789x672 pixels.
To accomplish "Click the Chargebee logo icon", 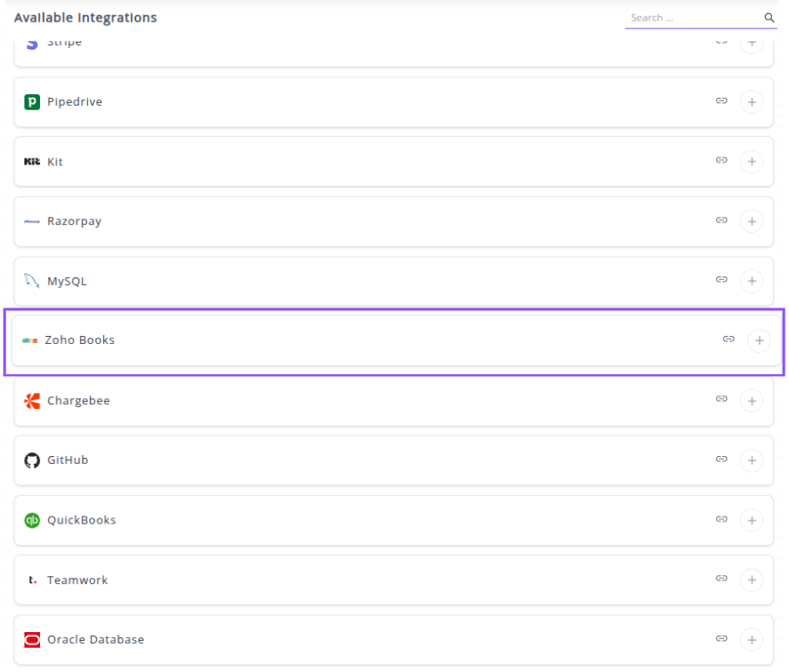I will click(x=32, y=401).
